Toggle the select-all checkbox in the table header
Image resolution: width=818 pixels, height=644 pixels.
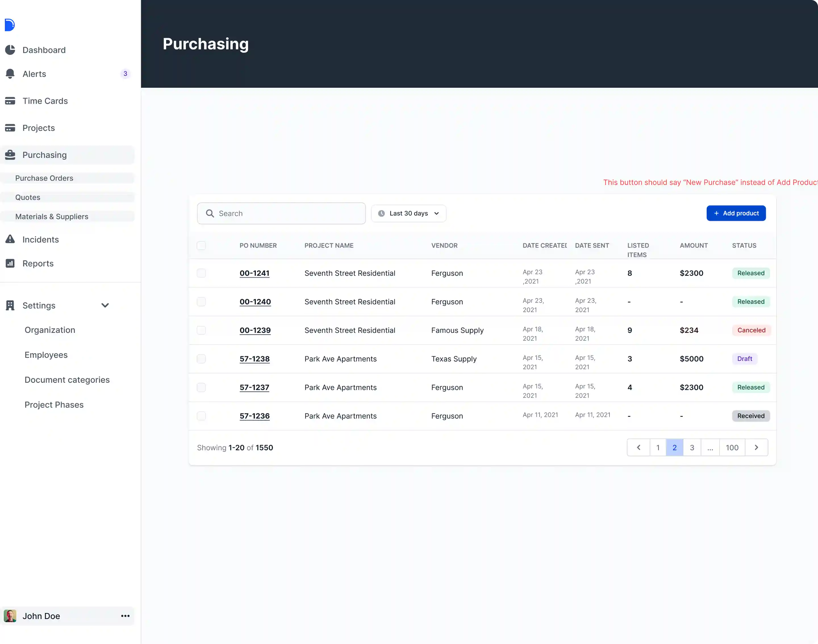coord(201,245)
